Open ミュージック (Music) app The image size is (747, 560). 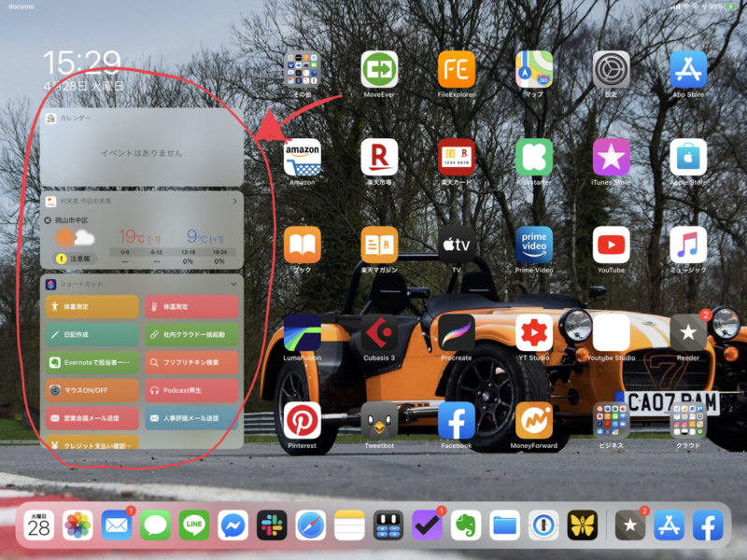point(688,245)
